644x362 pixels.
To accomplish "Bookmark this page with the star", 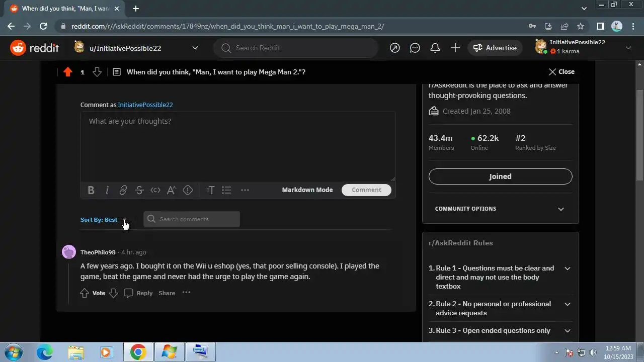I will [x=581, y=26].
